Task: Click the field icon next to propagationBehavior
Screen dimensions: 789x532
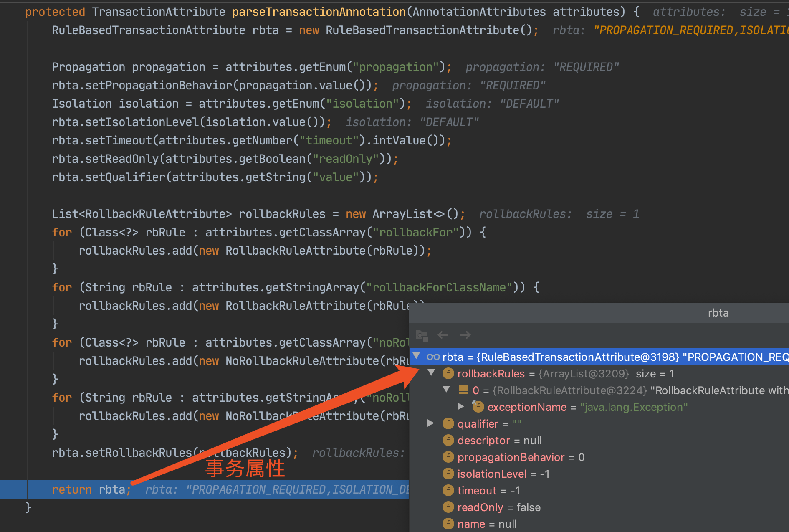Action: click(x=448, y=457)
